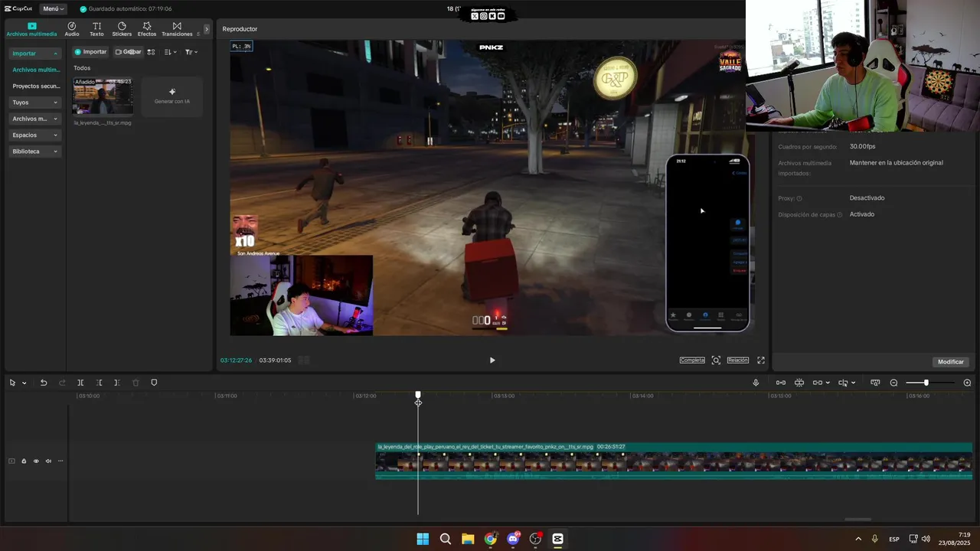The width and height of the screenshot is (980, 551).
Task: Toggle preview axis
Action: click(x=843, y=383)
